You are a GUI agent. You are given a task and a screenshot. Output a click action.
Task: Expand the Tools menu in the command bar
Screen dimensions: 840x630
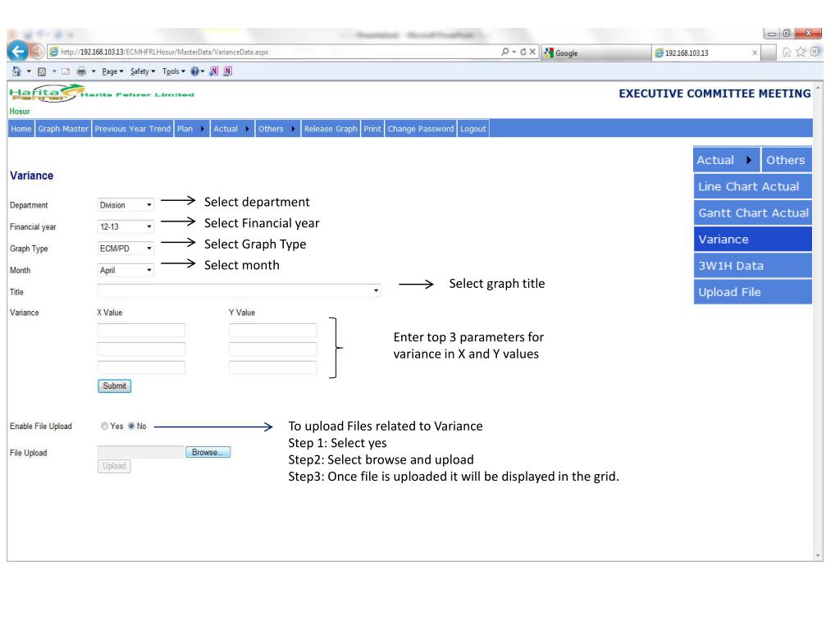click(x=174, y=71)
